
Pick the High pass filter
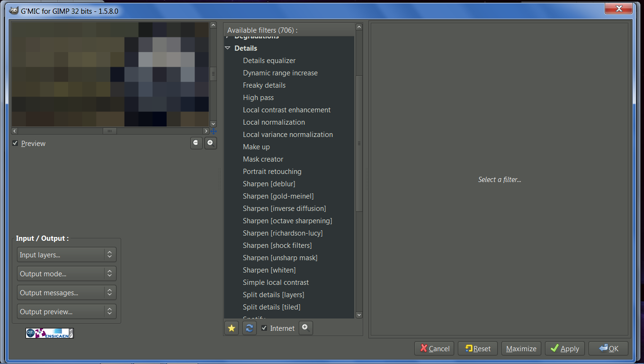[258, 98]
